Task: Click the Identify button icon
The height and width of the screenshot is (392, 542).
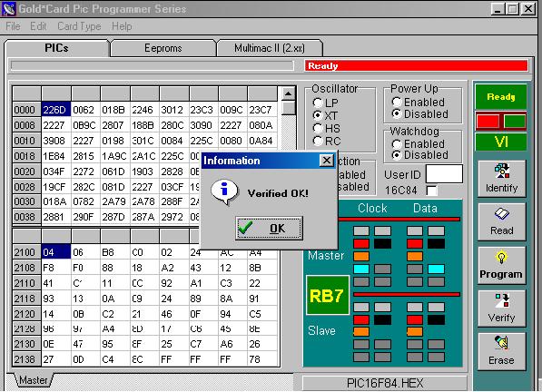Action: pyautogui.click(x=501, y=171)
